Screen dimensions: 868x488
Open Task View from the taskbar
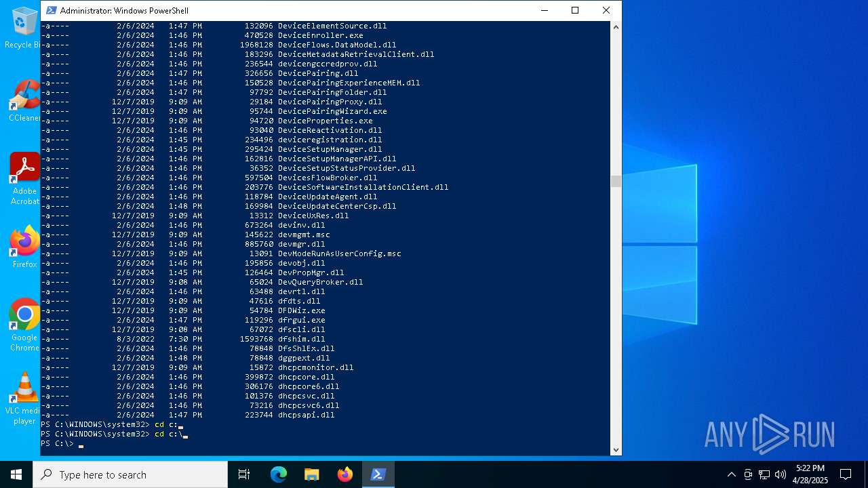click(x=244, y=474)
